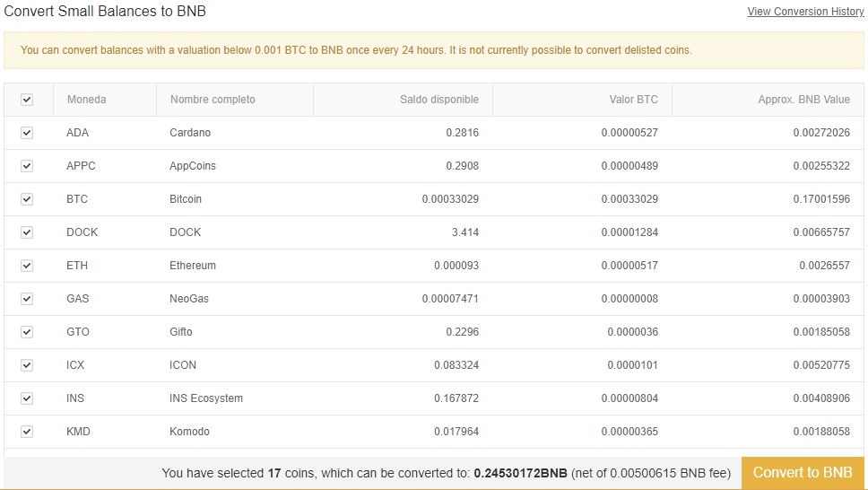Uncheck the ICX ICON checkbox
868x490 pixels.
pyautogui.click(x=27, y=365)
